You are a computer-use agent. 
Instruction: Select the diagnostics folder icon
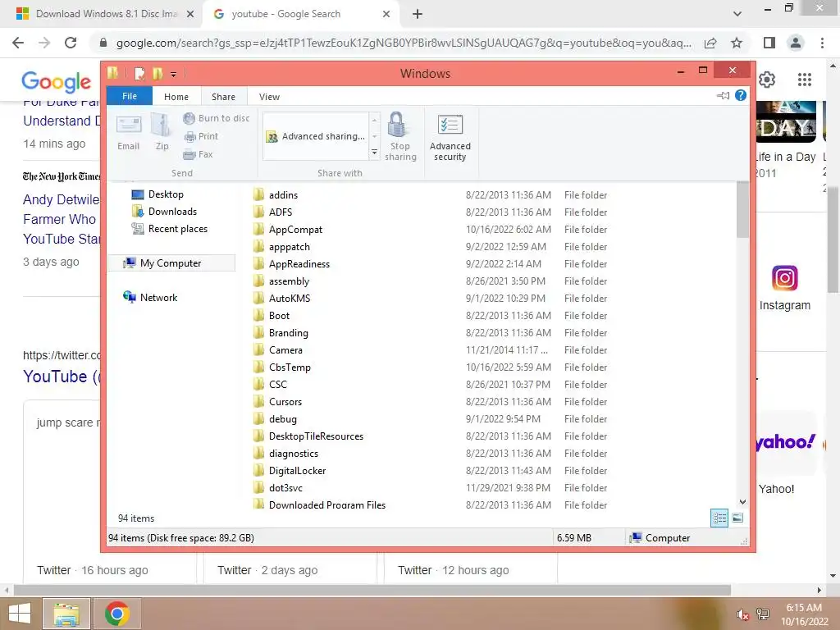tap(258, 453)
